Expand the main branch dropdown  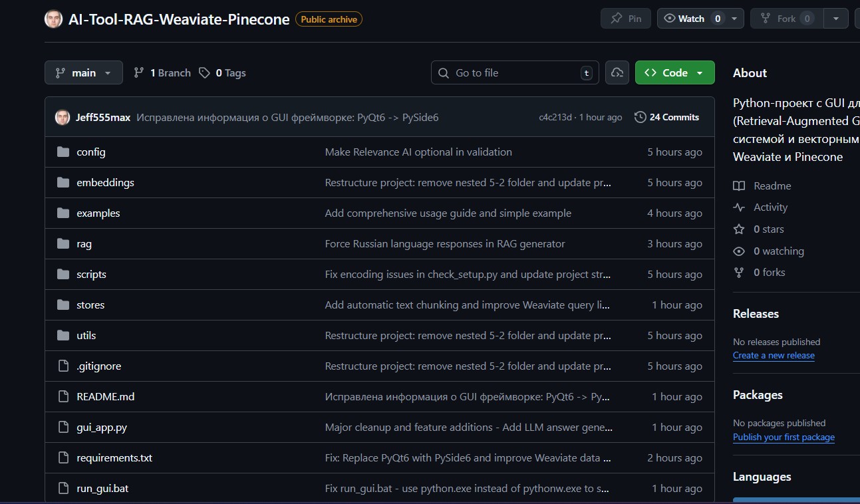point(84,72)
